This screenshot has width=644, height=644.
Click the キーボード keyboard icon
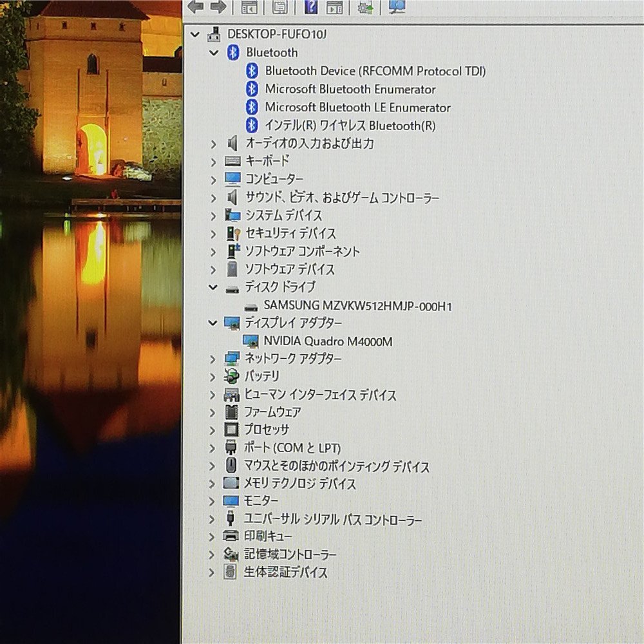[232, 161]
